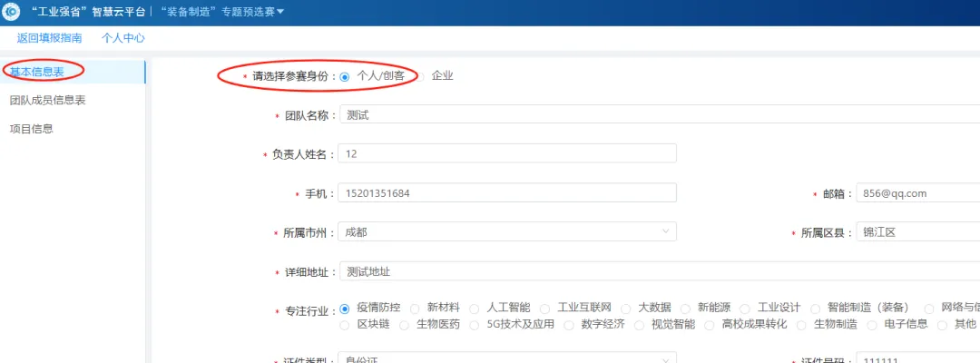
Task: Click the platform logo icon in header
Action: click(x=11, y=12)
